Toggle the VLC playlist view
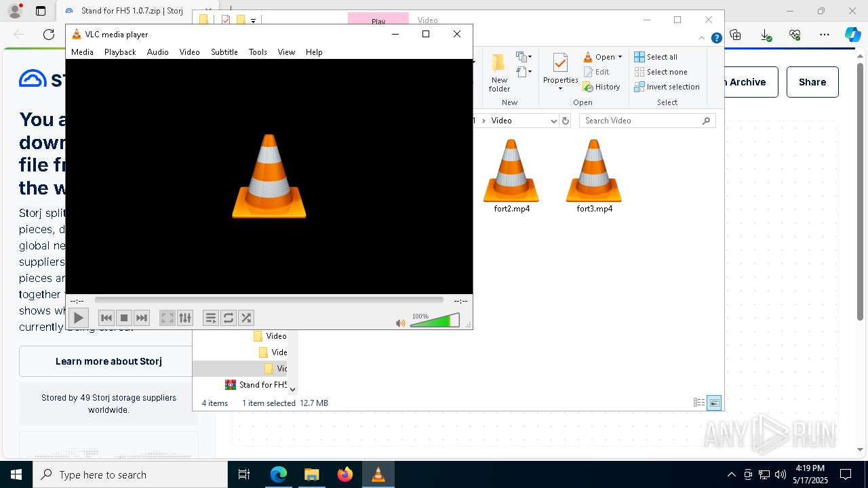Image resolution: width=868 pixels, height=488 pixels. (211, 318)
